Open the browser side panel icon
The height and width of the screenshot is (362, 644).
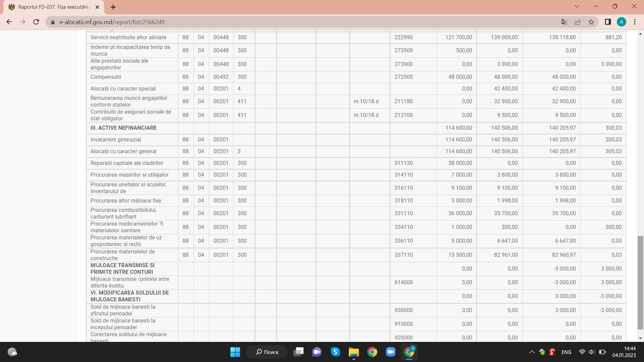coord(608,22)
